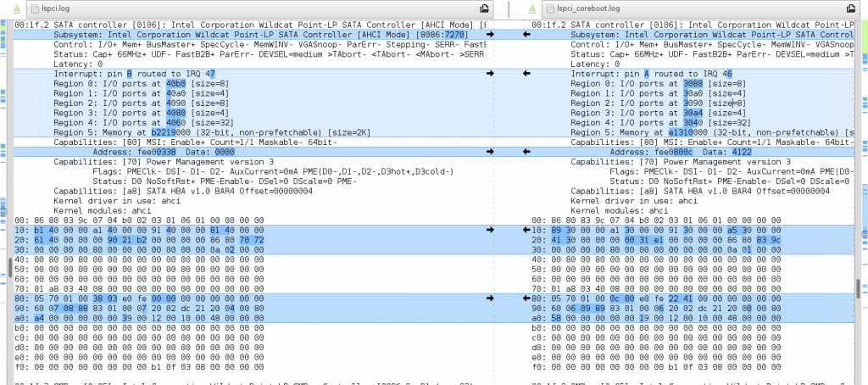Push left hex block at row 10: rightward

click(489, 229)
